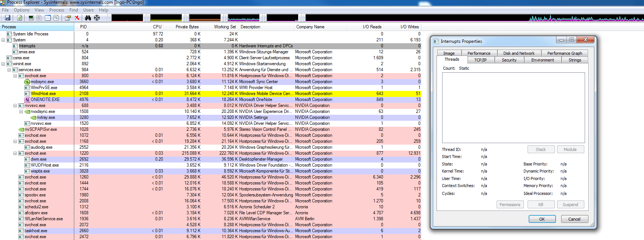Screen dimensions: 644x240
Task: Kill process with red X icon
Action: coord(77,18)
